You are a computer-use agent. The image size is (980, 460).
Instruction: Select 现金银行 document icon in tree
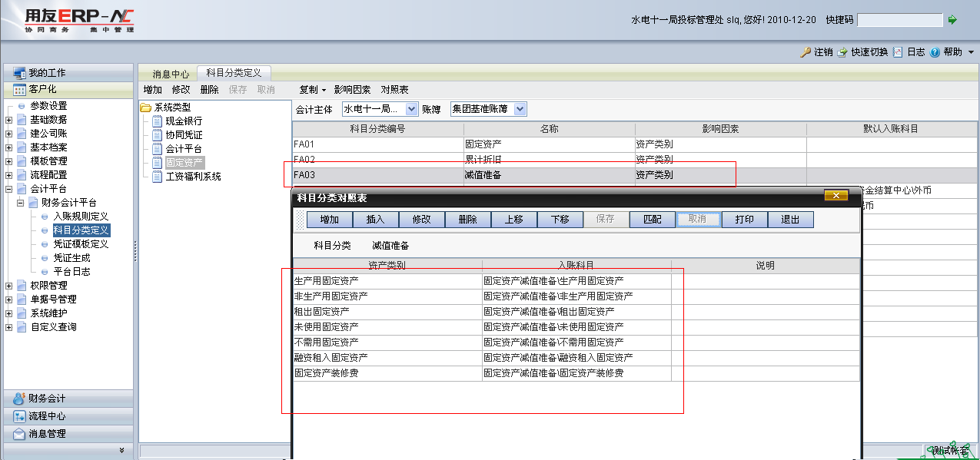157,121
